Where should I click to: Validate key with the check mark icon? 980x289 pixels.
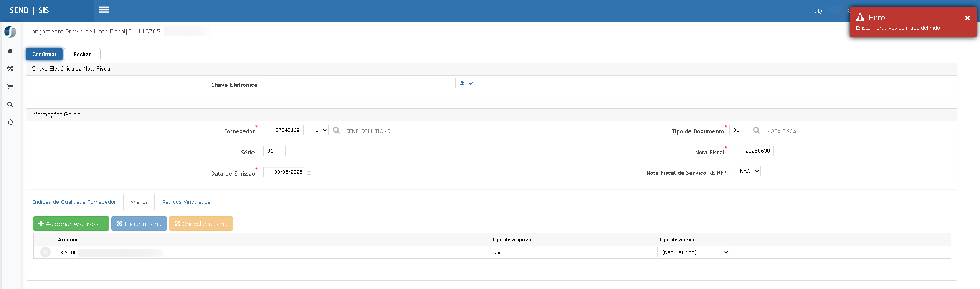pos(471,83)
